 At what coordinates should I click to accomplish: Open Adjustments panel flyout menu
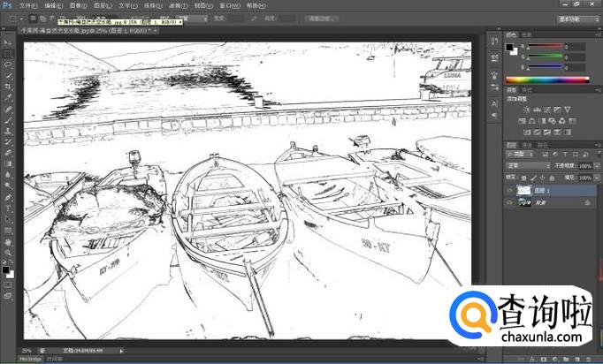point(599,89)
